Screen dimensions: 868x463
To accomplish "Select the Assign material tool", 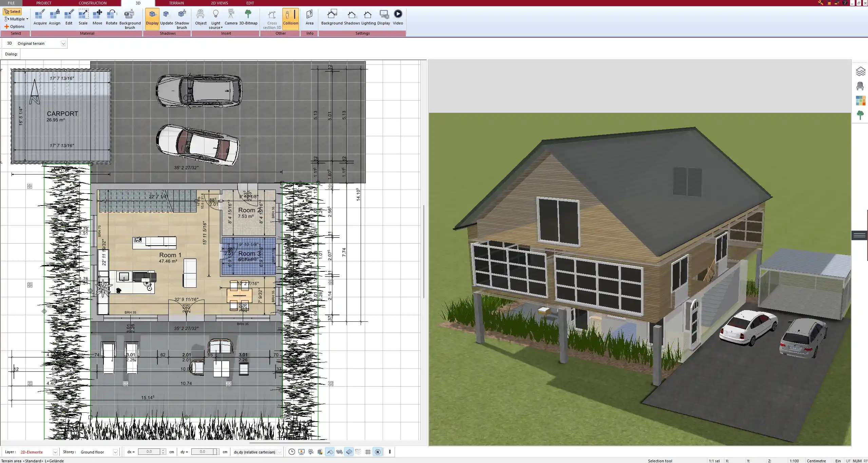I will pyautogui.click(x=54, y=17).
